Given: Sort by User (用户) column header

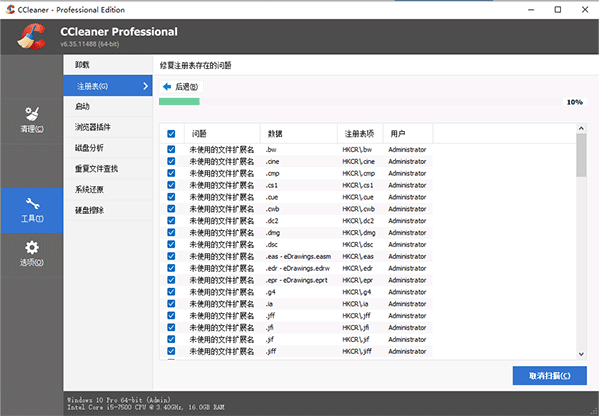Looking at the screenshot, I should pyautogui.click(x=408, y=134).
